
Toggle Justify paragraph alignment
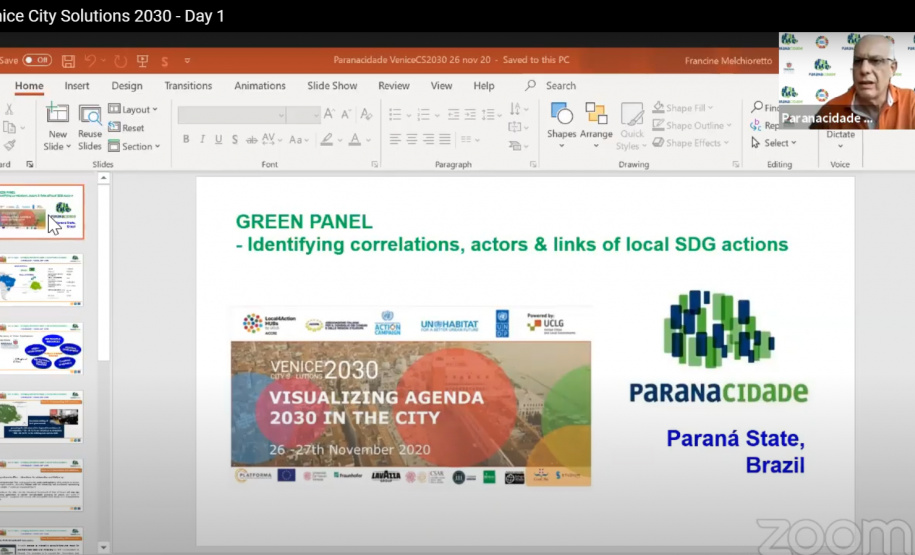445,139
